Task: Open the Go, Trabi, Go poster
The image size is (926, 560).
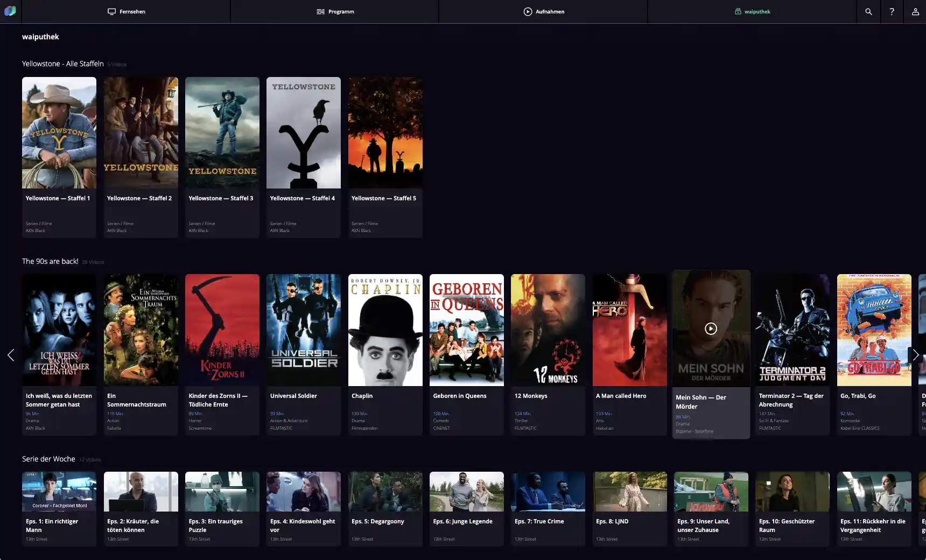Action: [x=874, y=330]
